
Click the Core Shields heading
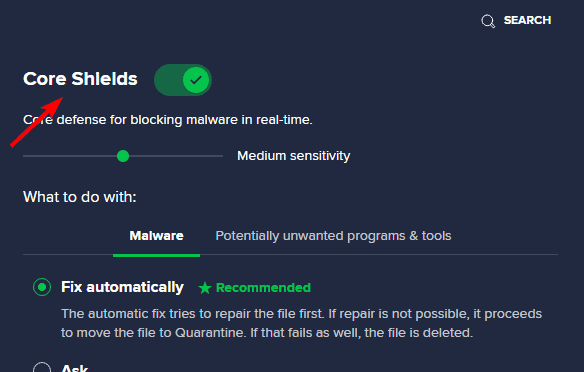coord(80,79)
